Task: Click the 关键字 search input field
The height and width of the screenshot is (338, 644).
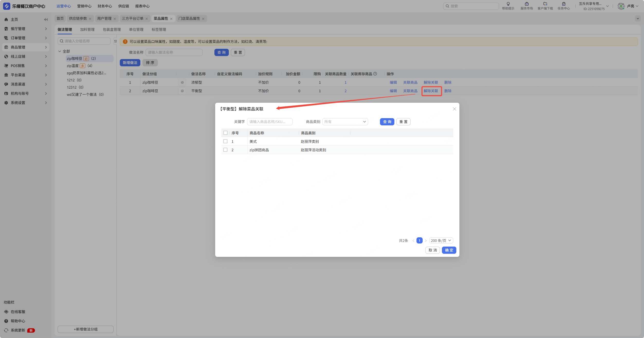Action: pos(269,122)
